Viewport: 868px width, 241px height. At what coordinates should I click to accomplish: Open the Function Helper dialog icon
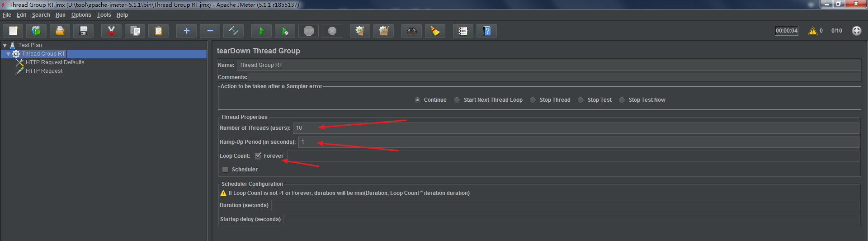[x=463, y=31]
